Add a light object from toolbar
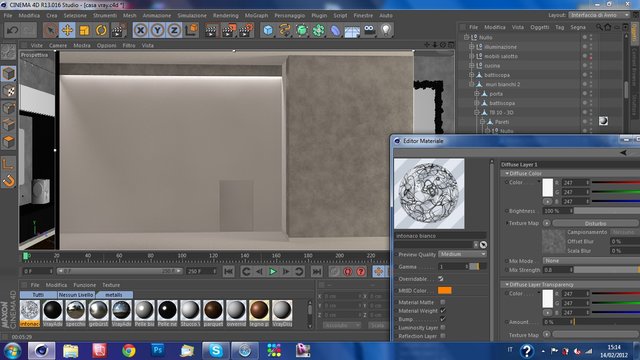Image resolution: width=640 pixels, height=360 pixels. click(386, 30)
